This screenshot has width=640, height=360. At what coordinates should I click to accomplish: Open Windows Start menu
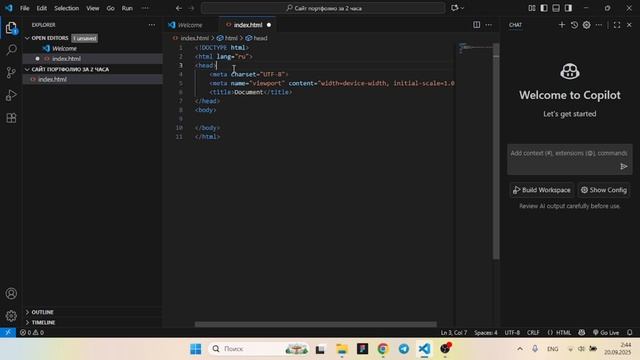(x=196, y=349)
